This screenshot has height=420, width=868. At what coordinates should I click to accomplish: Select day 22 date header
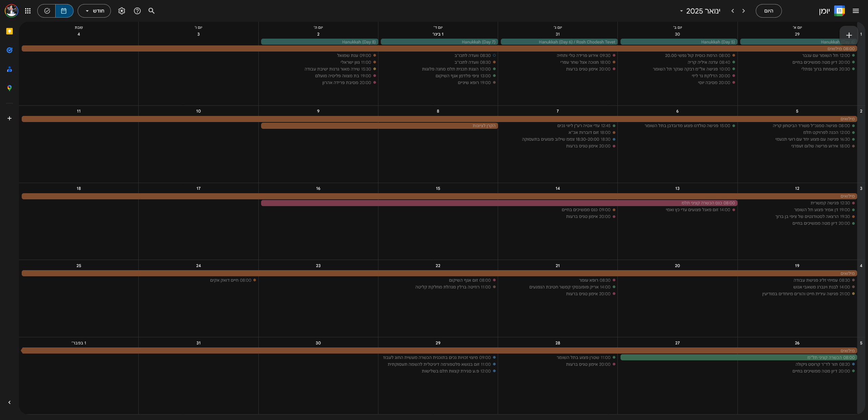tap(438, 266)
